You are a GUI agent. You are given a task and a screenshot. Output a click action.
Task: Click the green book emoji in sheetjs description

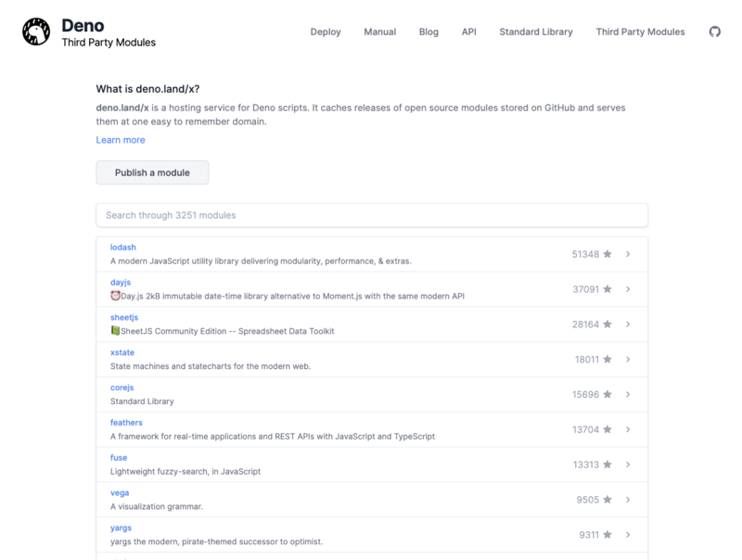coord(115,331)
